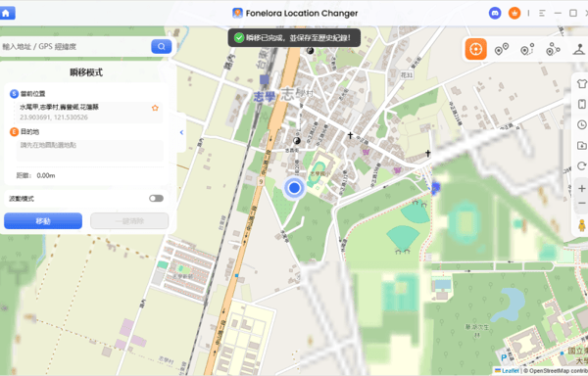Click the blue current location marker
The height and width of the screenshot is (376, 588).
point(294,188)
